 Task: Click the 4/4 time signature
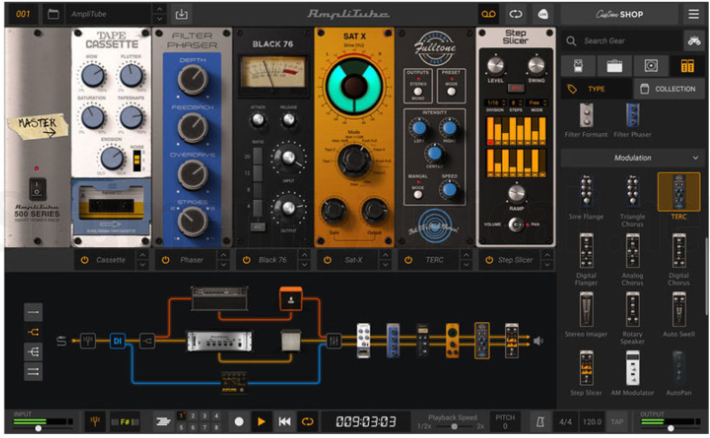coord(566,422)
